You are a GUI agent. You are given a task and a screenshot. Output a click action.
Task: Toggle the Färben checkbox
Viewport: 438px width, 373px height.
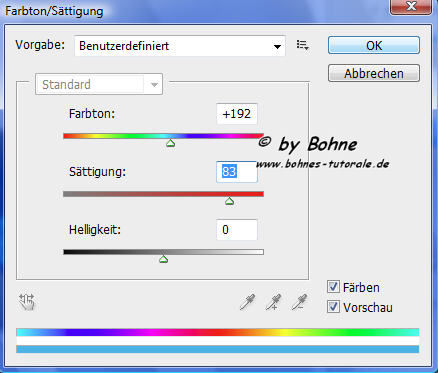pyautogui.click(x=333, y=287)
